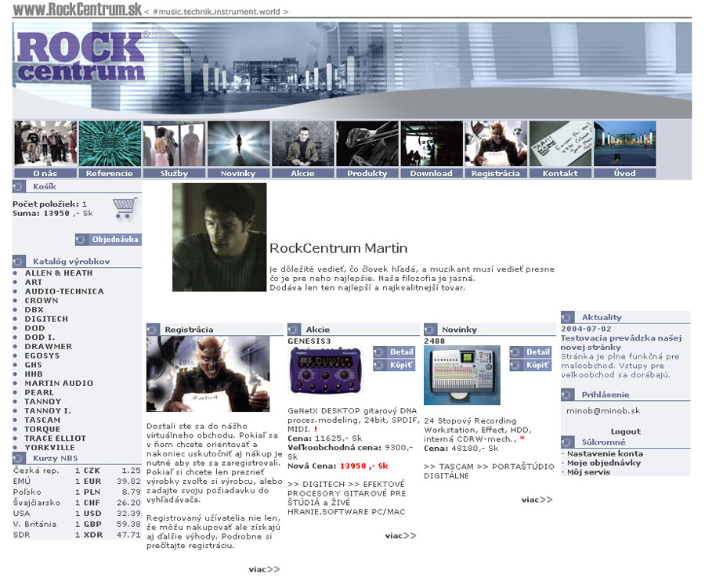Click Kúpiť button for Tascam 2488
The height and width of the screenshot is (588, 705).
[531, 365]
